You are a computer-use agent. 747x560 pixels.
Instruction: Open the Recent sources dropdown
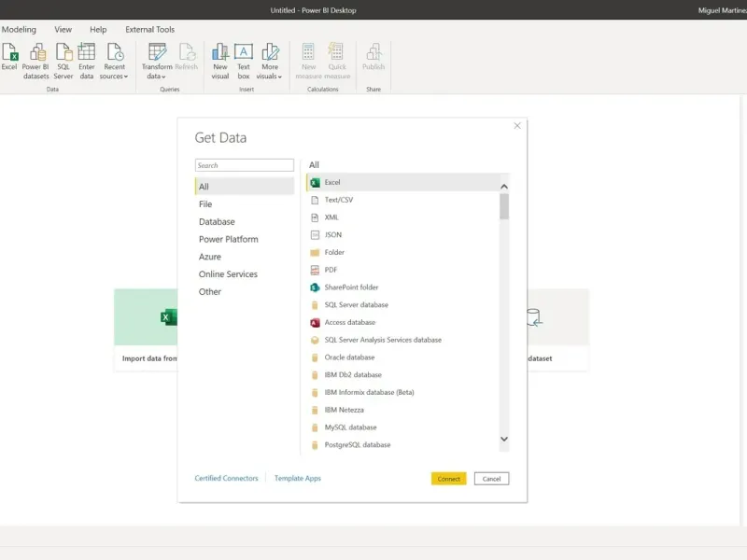coord(114,61)
